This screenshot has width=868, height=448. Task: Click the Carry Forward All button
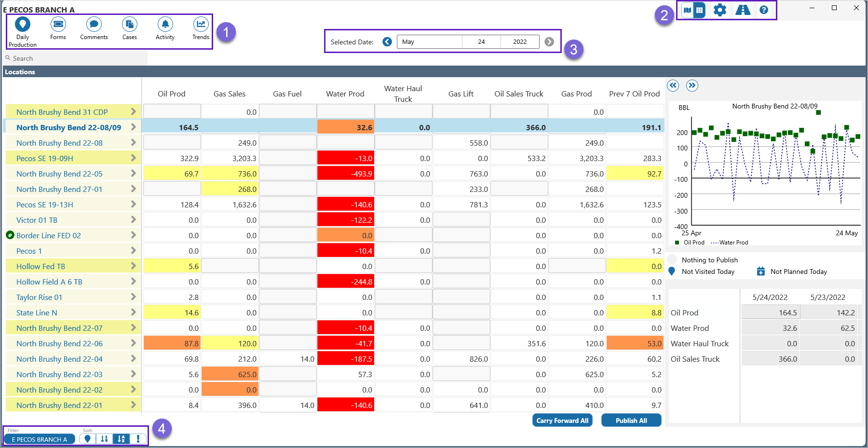coord(562,421)
